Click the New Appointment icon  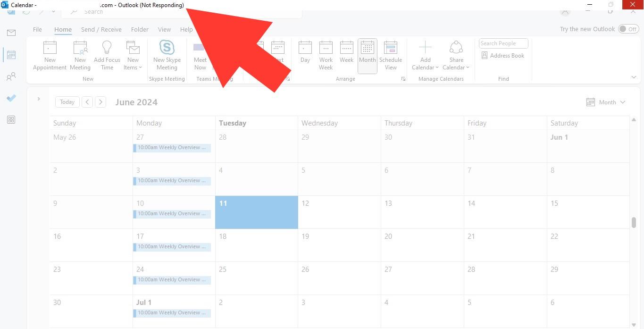point(50,48)
